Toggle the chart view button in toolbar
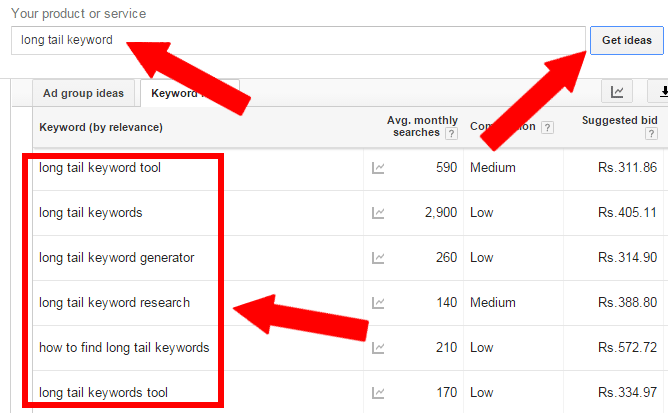 tap(616, 91)
